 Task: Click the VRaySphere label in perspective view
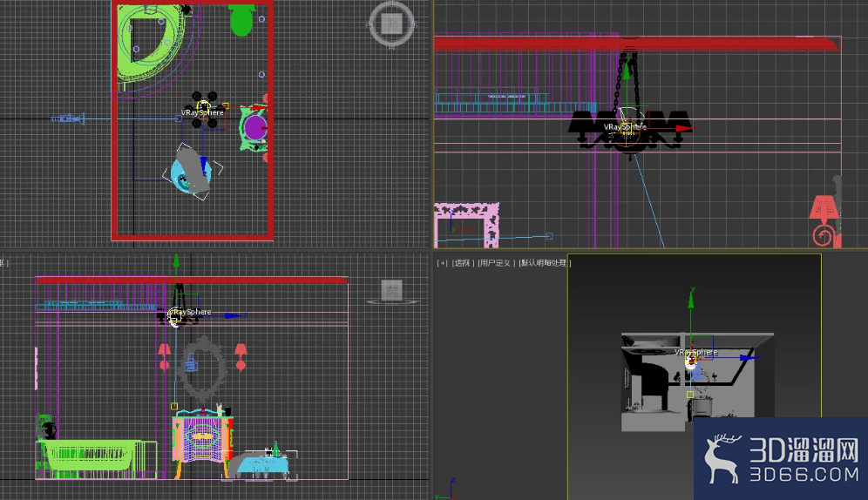[x=695, y=352]
